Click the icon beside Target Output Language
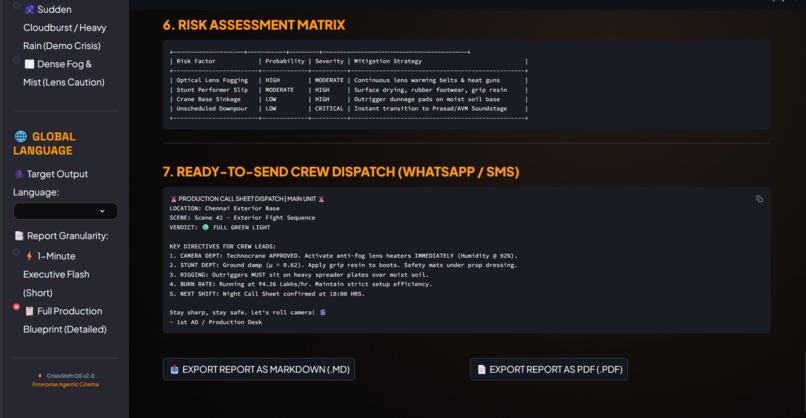The width and height of the screenshot is (806, 418). click(x=19, y=174)
